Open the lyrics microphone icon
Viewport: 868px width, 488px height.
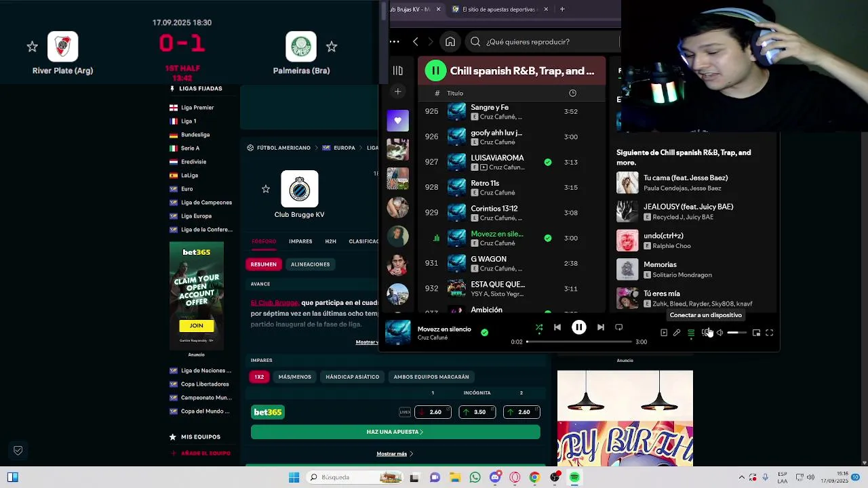(677, 333)
